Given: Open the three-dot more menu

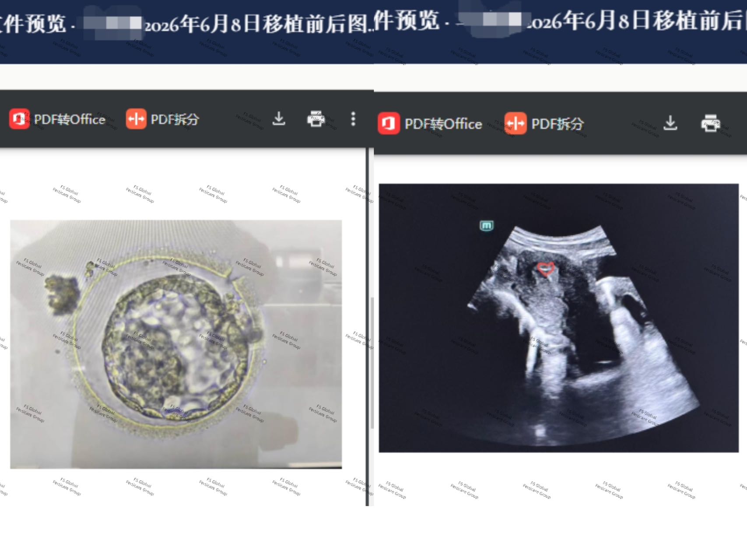Looking at the screenshot, I should click(x=353, y=119).
